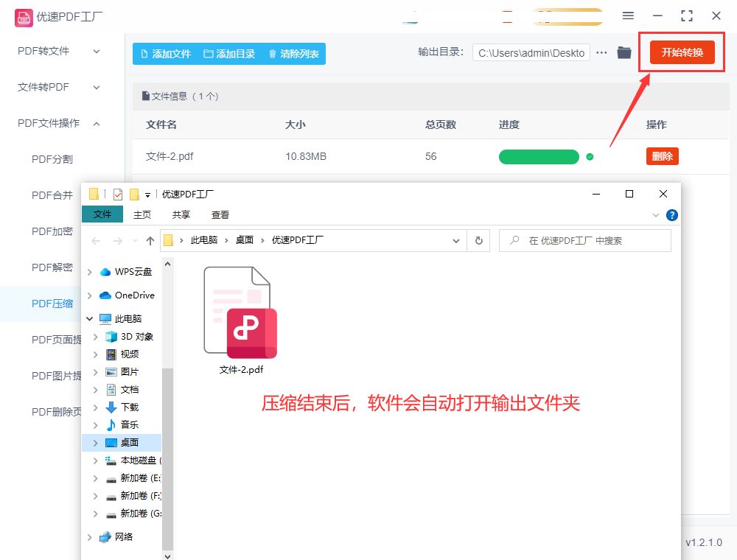Click the refresh icon in address bar

click(479, 240)
